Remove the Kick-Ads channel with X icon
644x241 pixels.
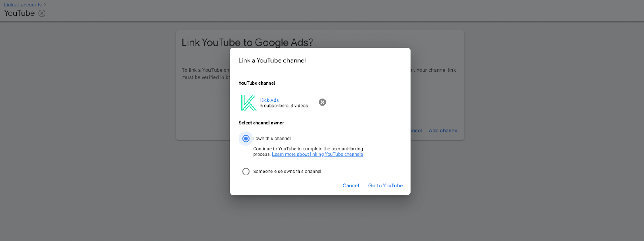coord(322,102)
